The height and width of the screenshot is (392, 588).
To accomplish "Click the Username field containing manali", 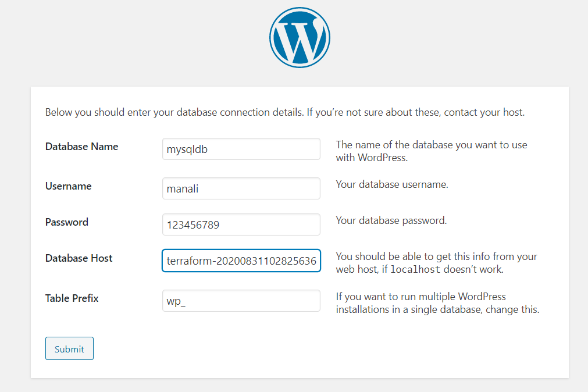I will tap(241, 188).
